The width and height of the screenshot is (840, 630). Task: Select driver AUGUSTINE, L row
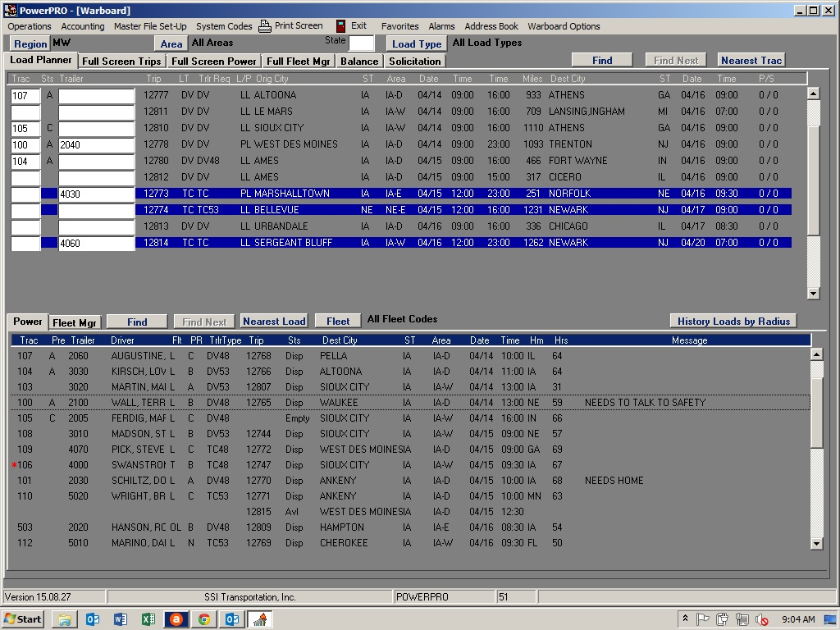tap(410, 356)
